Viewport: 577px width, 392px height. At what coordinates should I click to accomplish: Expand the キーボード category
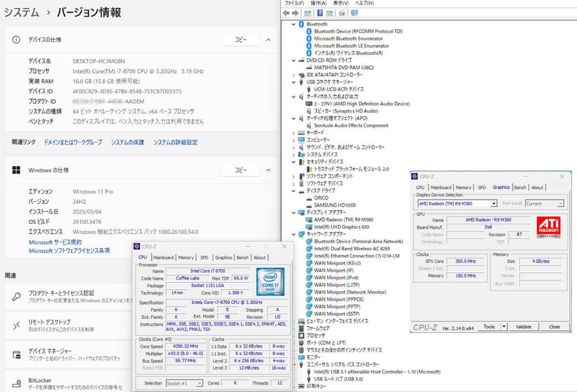pos(294,133)
